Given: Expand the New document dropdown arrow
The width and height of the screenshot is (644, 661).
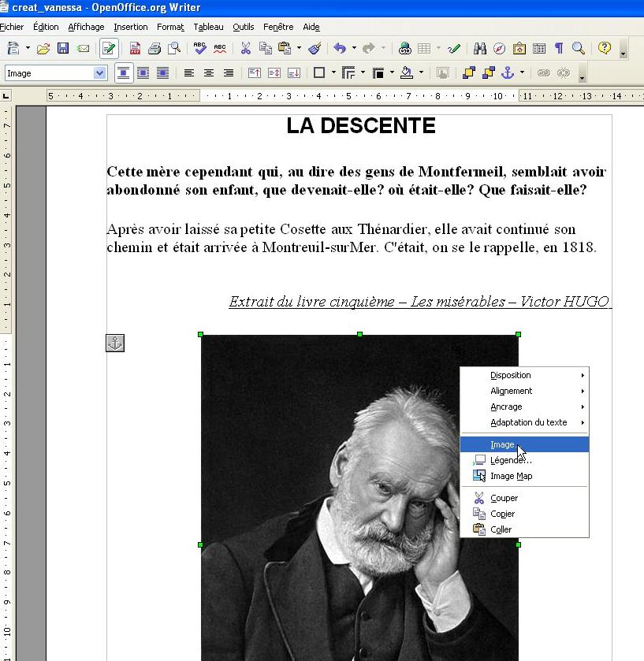Looking at the screenshot, I should [x=28, y=49].
